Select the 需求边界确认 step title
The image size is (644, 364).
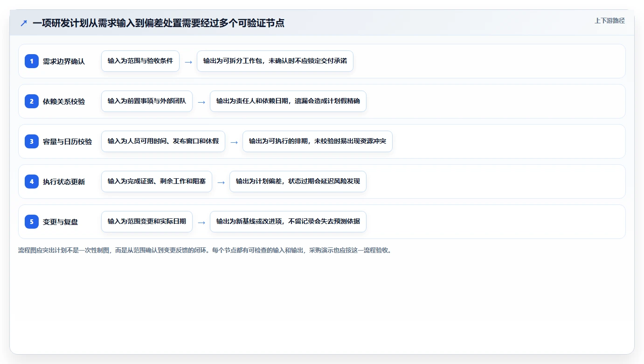(x=64, y=61)
